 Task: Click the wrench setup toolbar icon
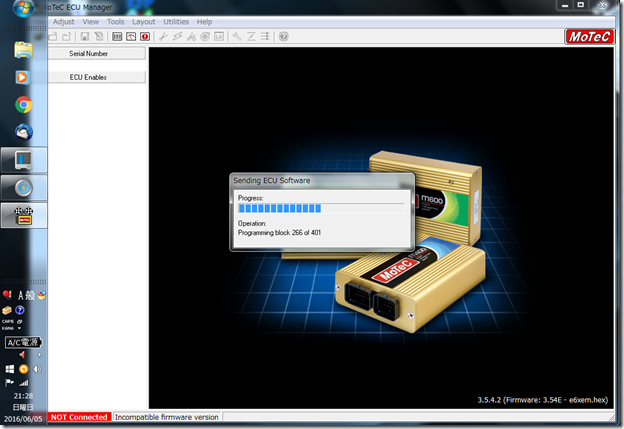[x=237, y=37]
